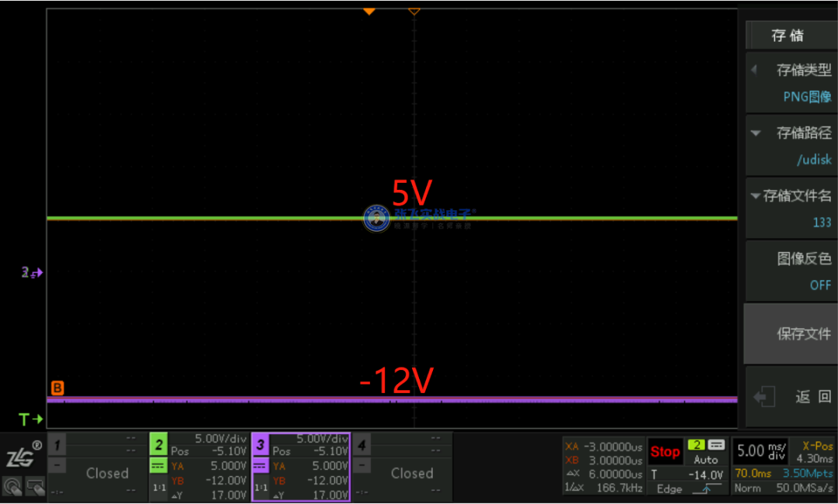Click channel 2 DC coupling icon

click(158, 466)
